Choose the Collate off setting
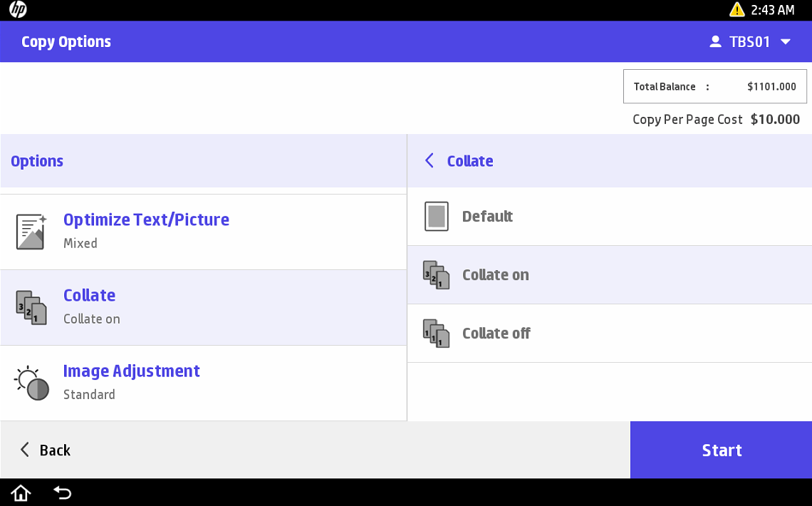Viewport: 812px width, 506px height. point(496,334)
